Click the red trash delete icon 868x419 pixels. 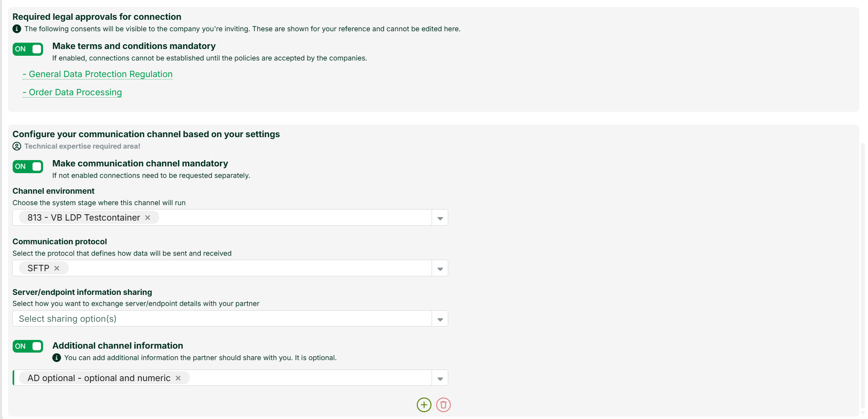tap(443, 405)
